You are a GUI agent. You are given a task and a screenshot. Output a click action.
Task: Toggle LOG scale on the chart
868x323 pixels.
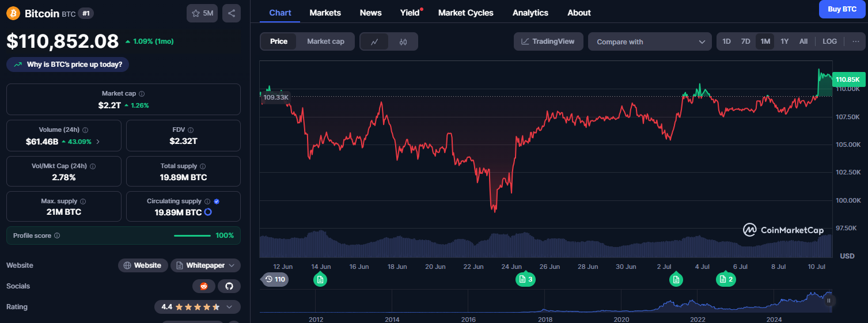point(830,41)
